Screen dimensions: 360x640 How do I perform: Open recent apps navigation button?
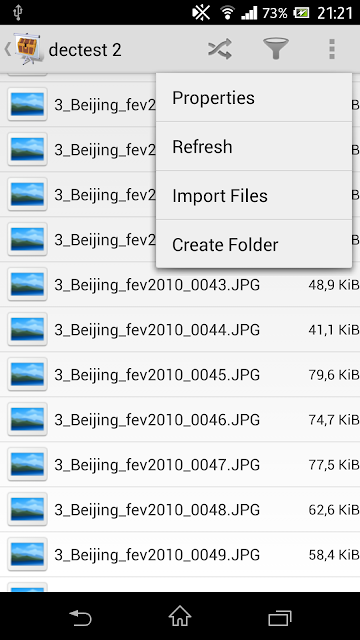tap(280, 618)
